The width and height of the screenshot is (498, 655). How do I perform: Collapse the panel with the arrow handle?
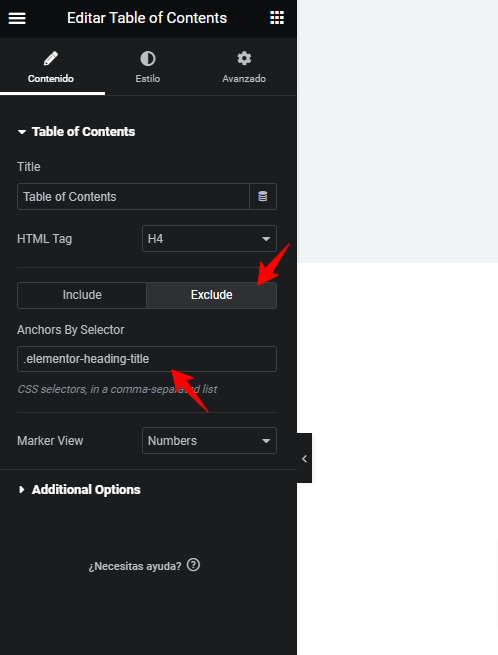tap(304, 458)
